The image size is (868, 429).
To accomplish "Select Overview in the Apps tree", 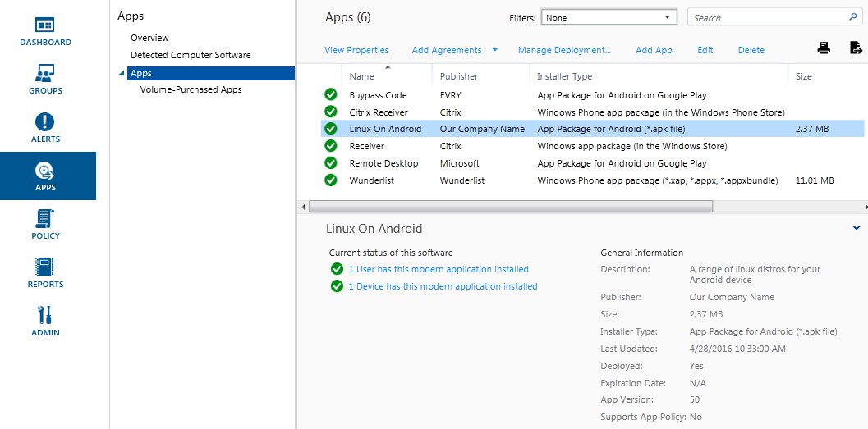I will (x=149, y=38).
